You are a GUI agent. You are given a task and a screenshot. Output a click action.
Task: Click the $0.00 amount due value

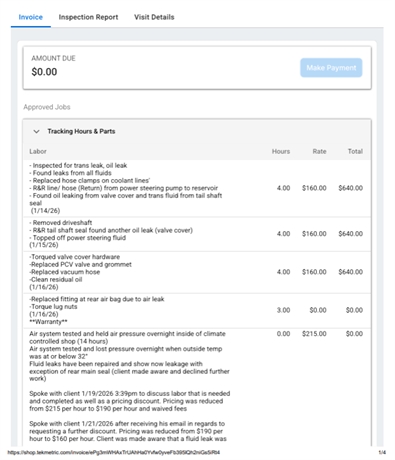(x=44, y=72)
